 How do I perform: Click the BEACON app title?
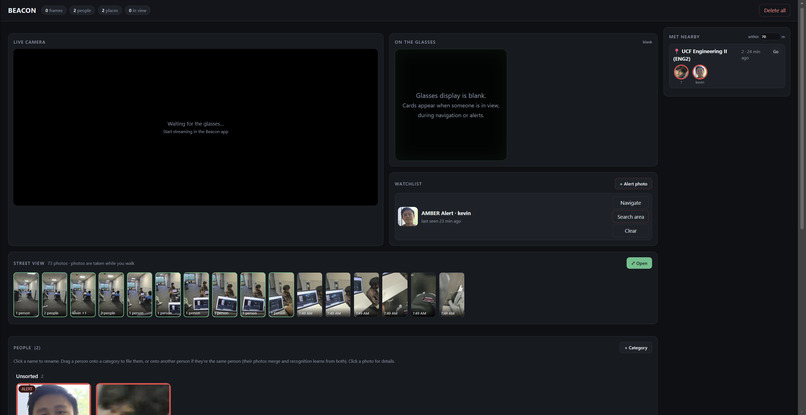pos(22,10)
